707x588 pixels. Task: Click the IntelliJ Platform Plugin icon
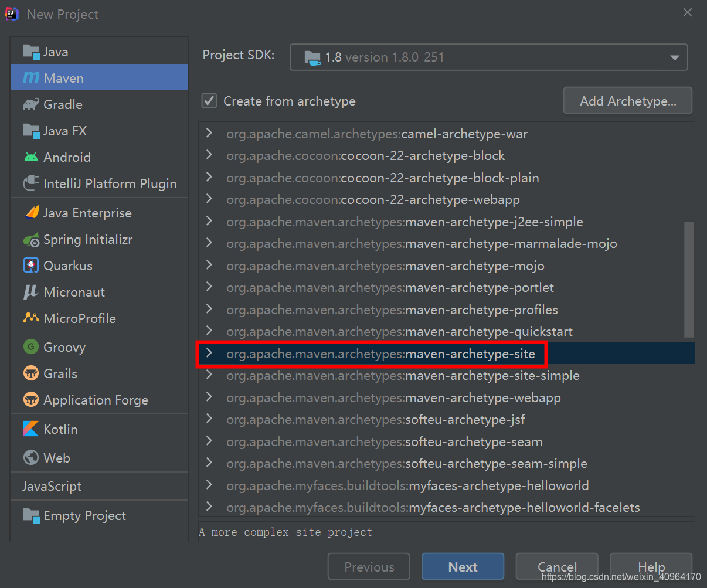[x=31, y=183]
